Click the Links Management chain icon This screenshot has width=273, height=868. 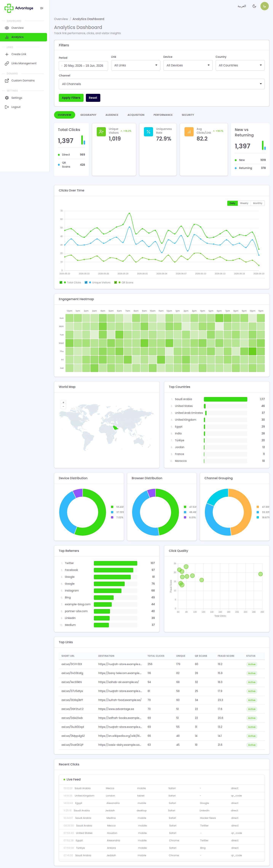point(7,63)
